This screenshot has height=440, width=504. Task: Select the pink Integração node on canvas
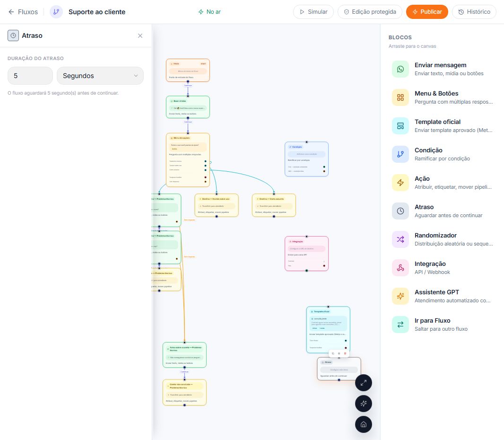coord(307,254)
